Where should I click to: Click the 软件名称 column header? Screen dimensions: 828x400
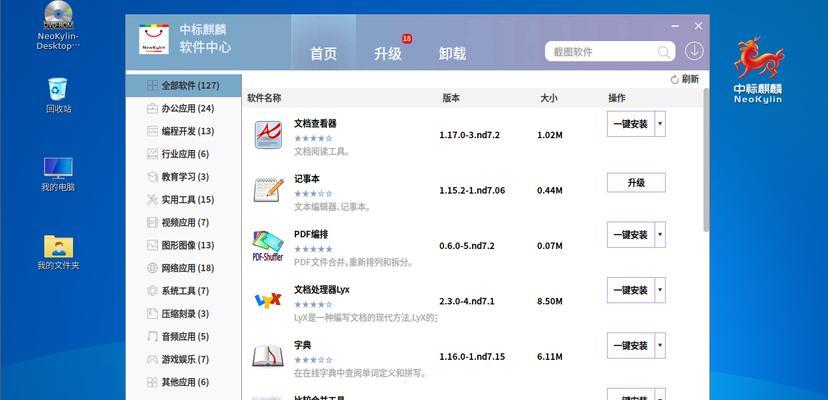(x=264, y=98)
